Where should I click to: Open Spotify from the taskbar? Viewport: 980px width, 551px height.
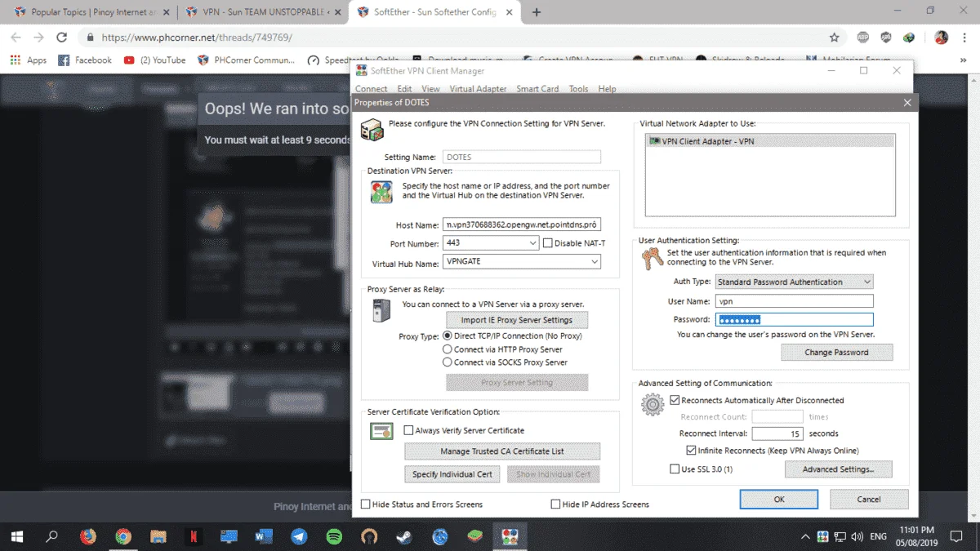point(334,536)
